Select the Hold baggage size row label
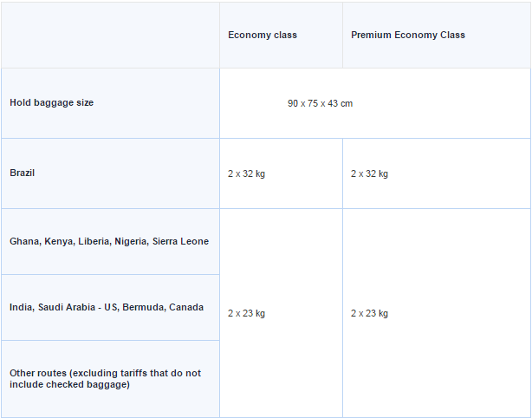 52,102
